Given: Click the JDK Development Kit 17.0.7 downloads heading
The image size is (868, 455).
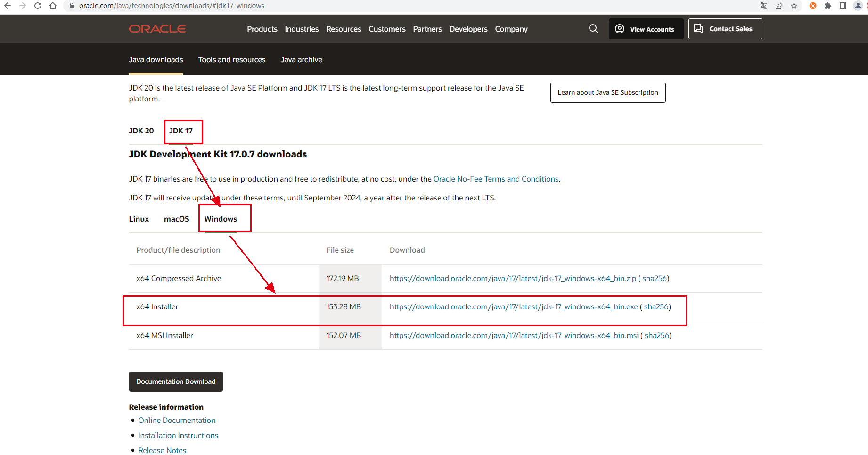Looking at the screenshot, I should [x=218, y=154].
